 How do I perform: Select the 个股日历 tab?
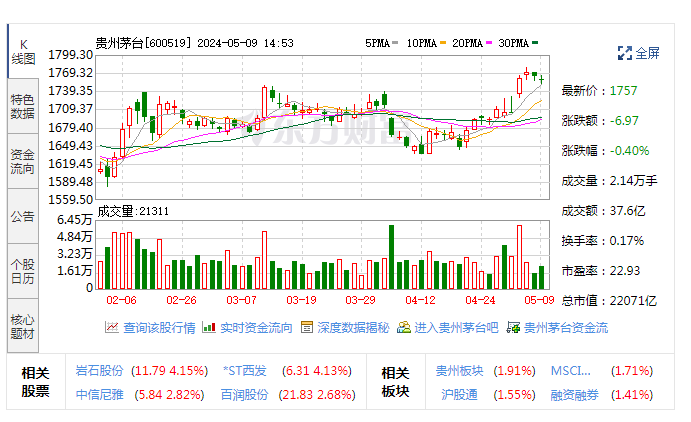tap(22, 271)
